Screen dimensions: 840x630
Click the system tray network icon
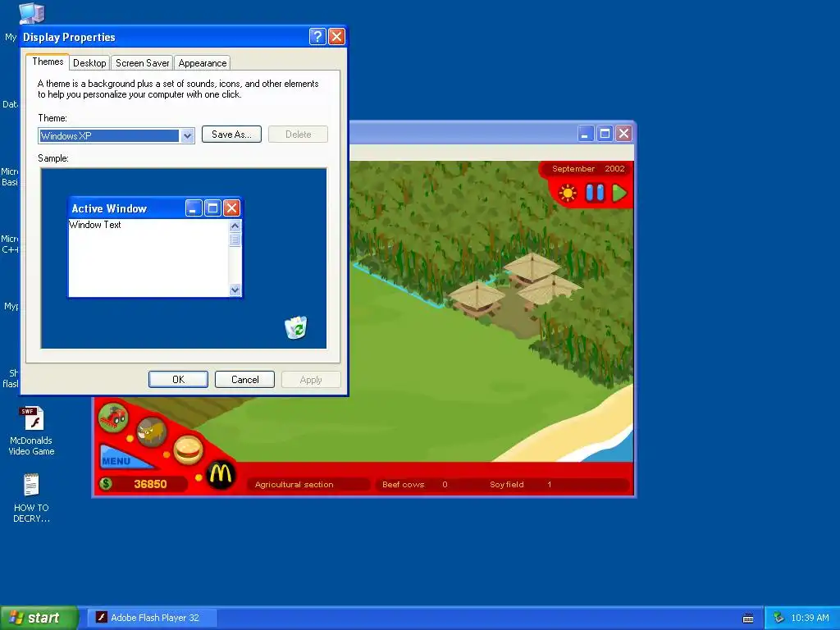tap(778, 618)
